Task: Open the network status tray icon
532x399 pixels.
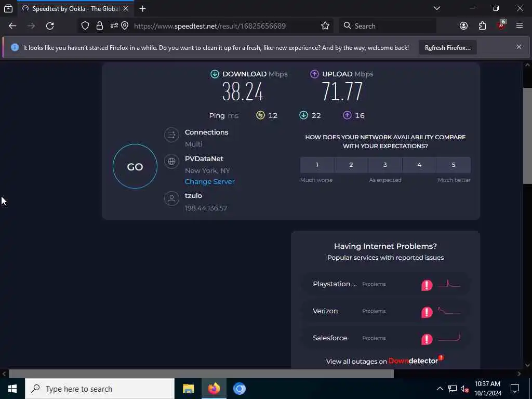Action: (453, 389)
